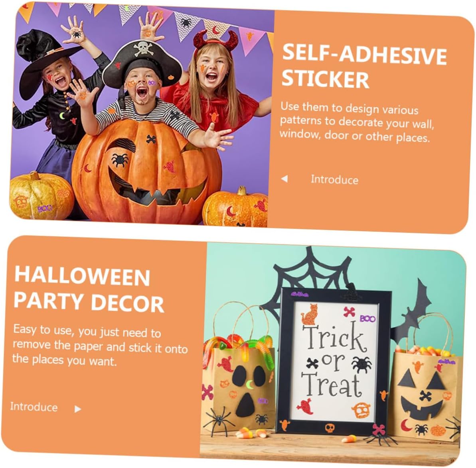Click the orange zombie face sticker in the frame
476x468 pixels.
click(361, 411)
